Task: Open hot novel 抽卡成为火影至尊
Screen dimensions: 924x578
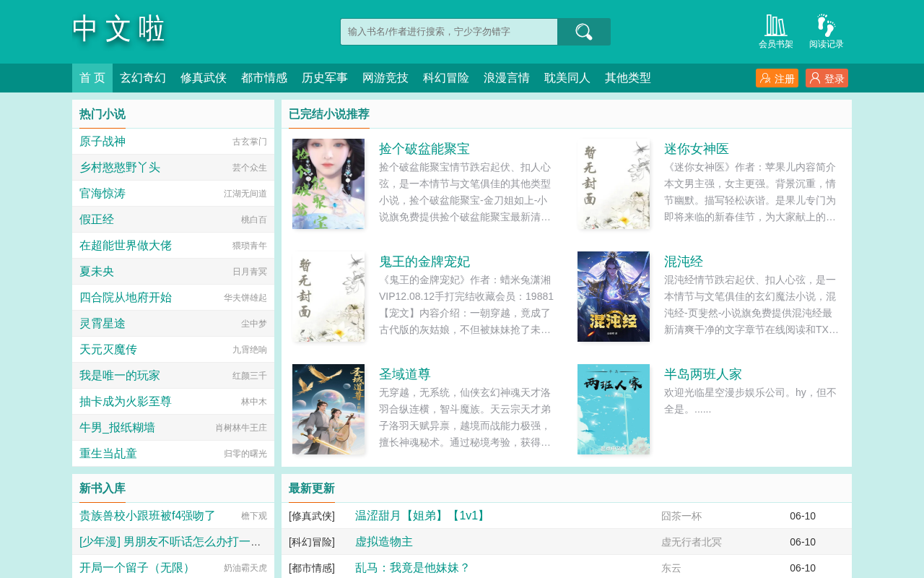Action: point(126,402)
